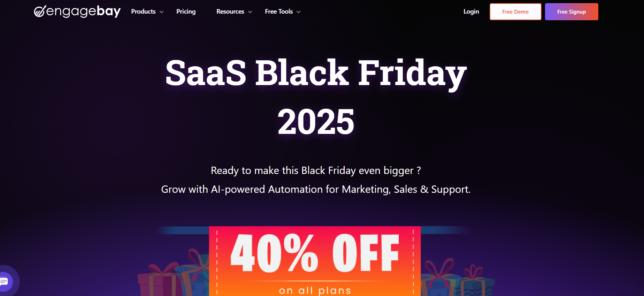The height and width of the screenshot is (296, 644).
Task: Expand the Products dropdown chevron
Action: 162,12
